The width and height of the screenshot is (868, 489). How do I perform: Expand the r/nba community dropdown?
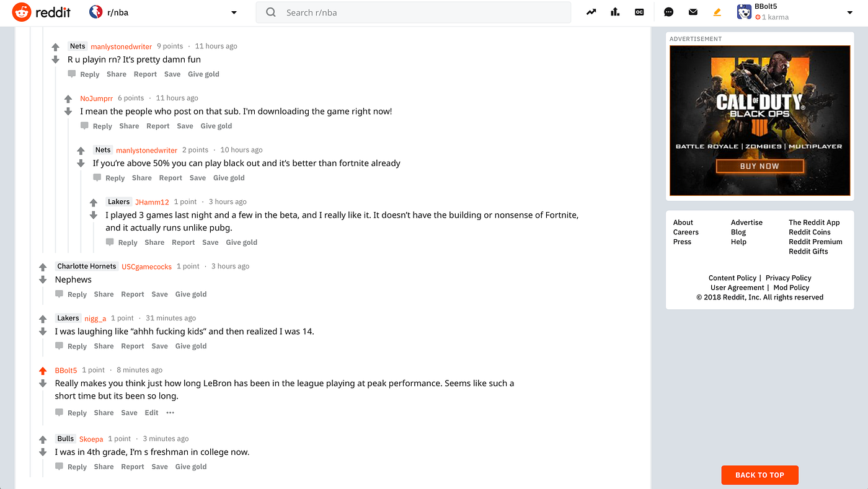234,12
